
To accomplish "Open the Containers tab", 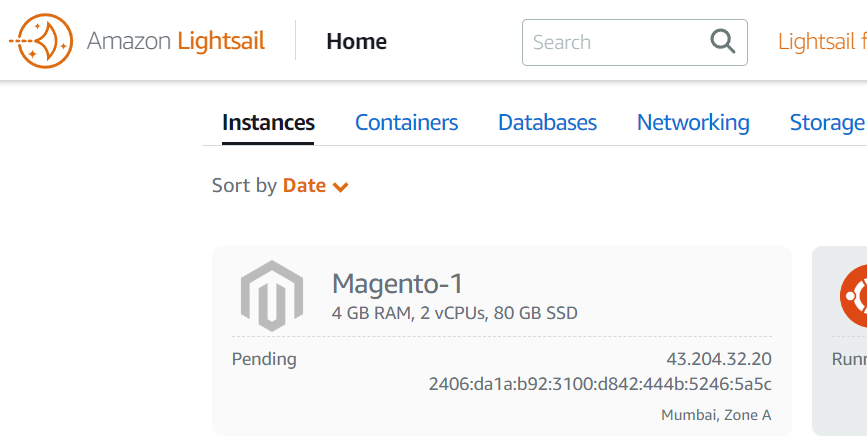I will (406, 123).
